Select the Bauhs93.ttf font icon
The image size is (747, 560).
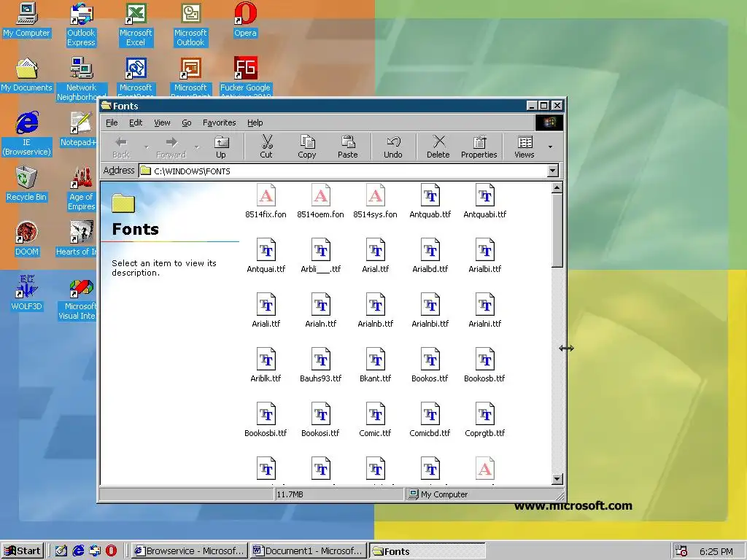coord(321,360)
